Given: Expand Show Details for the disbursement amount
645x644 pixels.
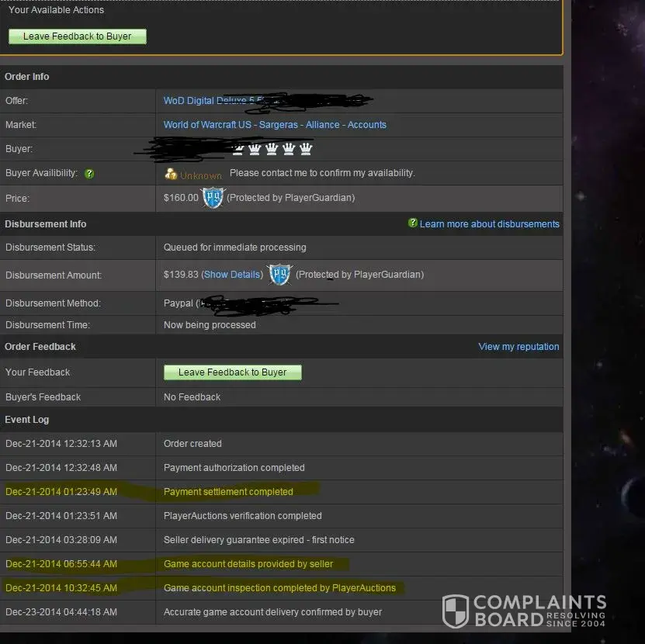Looking at the screenshot, I should [231, 275].
